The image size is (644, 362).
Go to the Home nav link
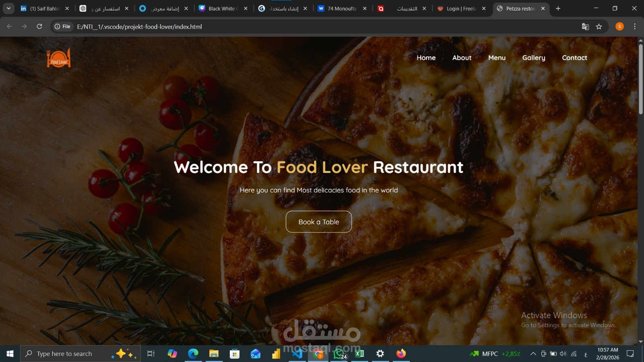(426, 58)
